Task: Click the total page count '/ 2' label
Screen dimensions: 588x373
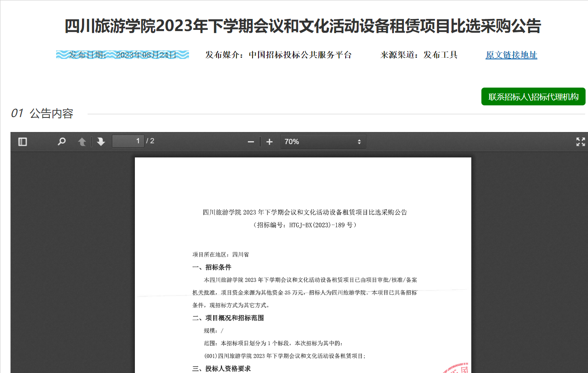Action: 150,141
